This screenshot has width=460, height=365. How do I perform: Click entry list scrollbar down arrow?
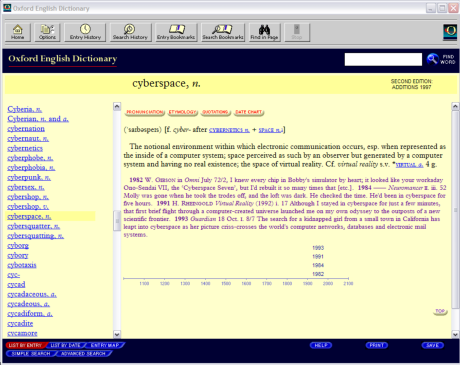(117, 334)
